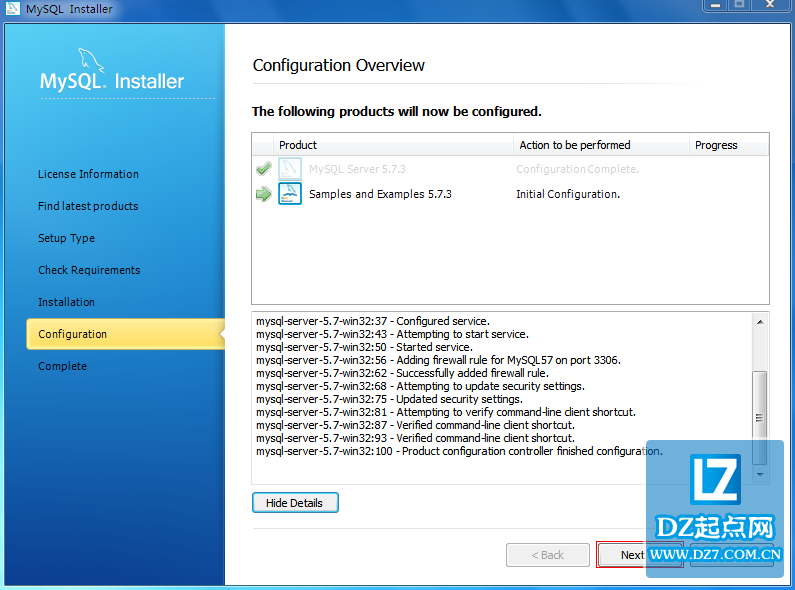
Task: Click the MySQL Server 5.7.3 row text
Action: coord(357,169)
